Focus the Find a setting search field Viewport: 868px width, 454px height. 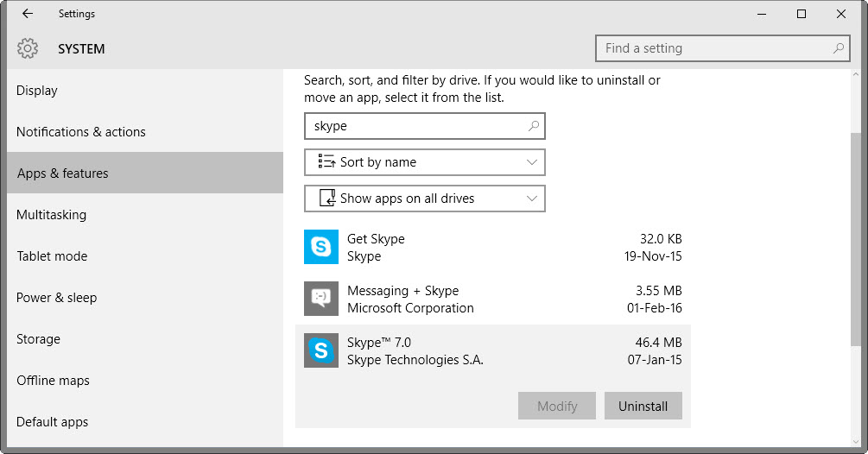(x=722, y=48)
